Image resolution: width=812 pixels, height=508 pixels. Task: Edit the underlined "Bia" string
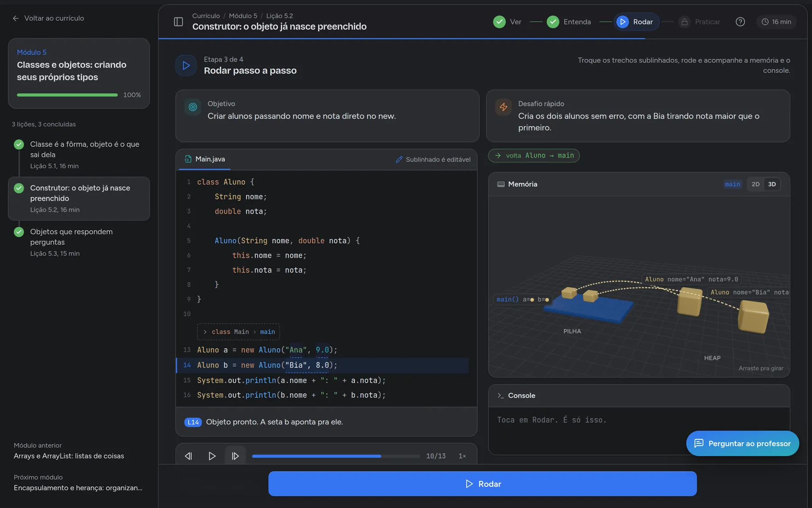[296, 365]
